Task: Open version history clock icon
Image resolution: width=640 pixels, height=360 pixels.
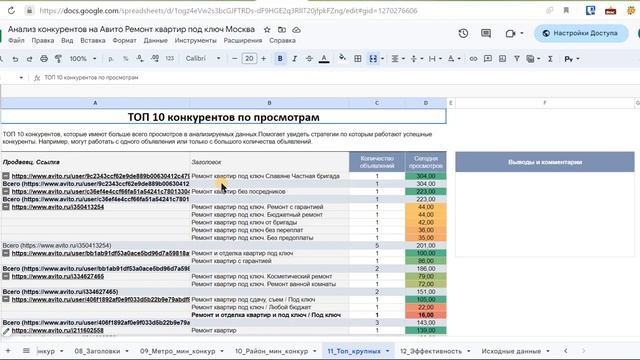Action: pos(463,33)
